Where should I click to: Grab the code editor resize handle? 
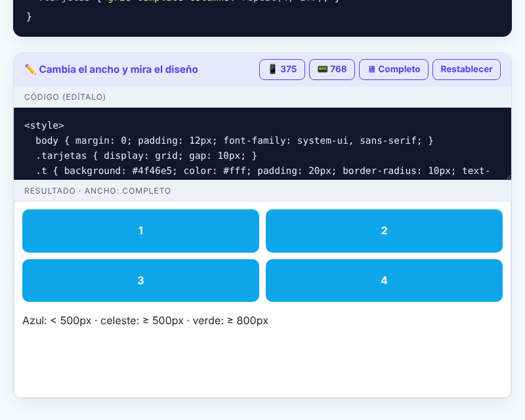pos(508,177)
